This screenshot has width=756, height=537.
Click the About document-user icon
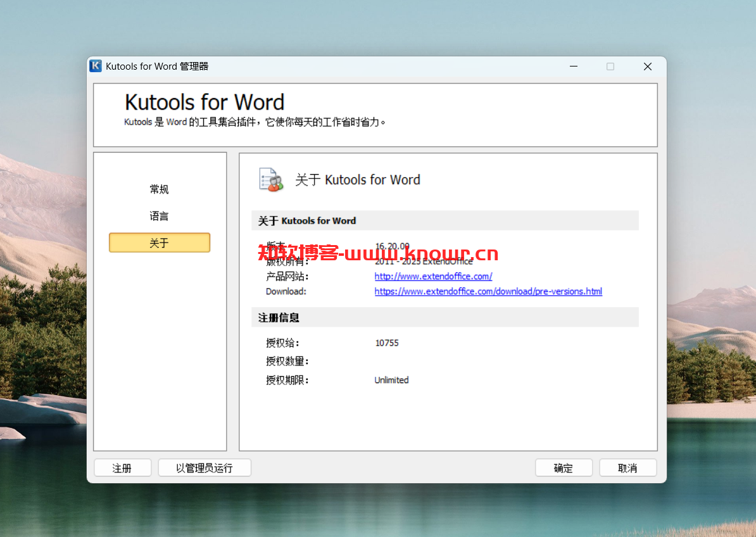coord(271,180)
